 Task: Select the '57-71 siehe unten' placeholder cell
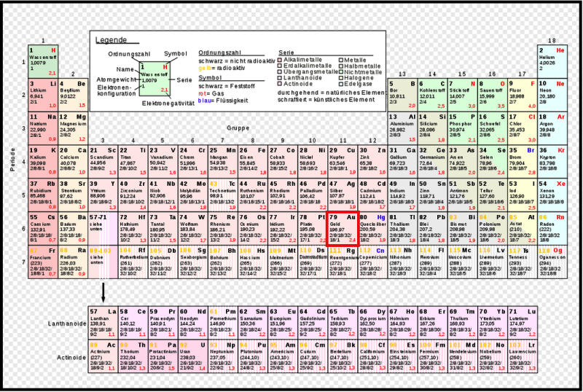103,228
